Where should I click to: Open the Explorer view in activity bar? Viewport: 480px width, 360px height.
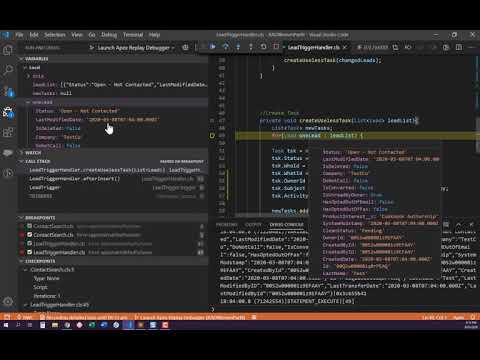(8, 50)
